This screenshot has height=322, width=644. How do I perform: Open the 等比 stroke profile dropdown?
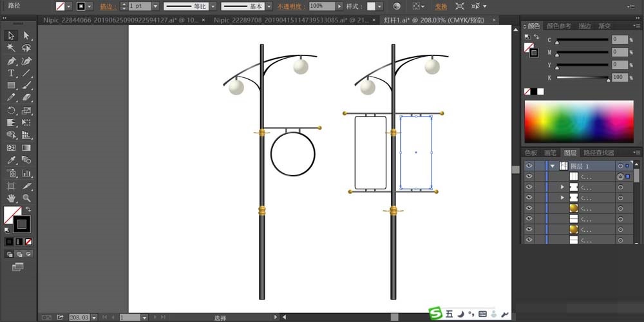[212, 6]
